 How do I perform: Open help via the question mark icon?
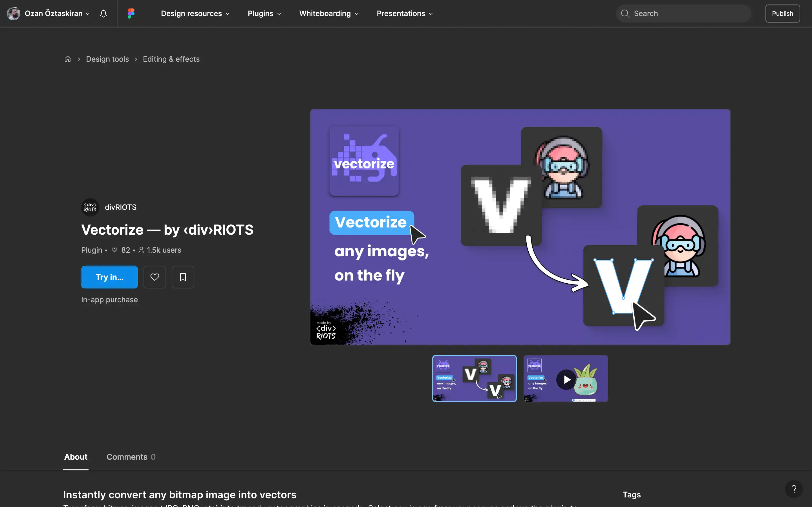[794, 489]
